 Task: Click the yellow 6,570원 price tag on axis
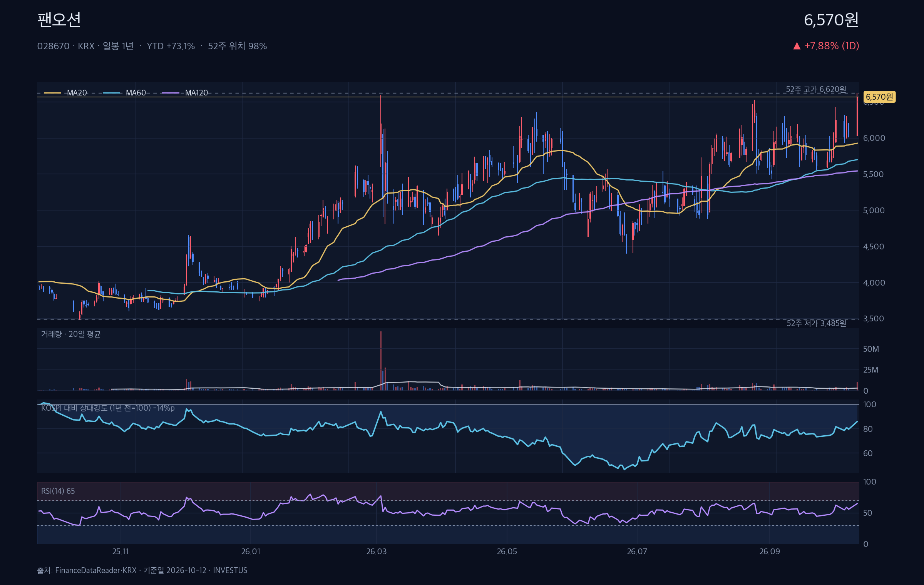[x=879, y=97]
